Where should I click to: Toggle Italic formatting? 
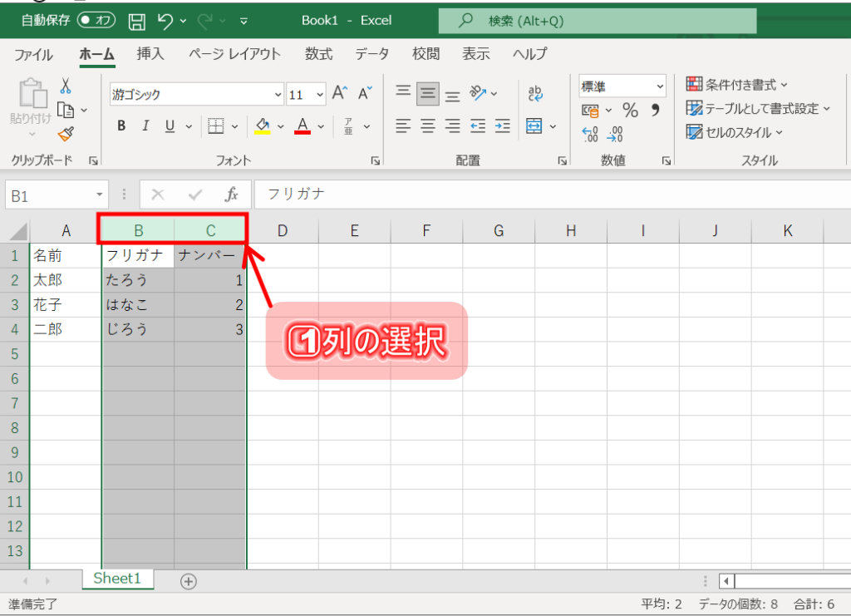(145, 126)
